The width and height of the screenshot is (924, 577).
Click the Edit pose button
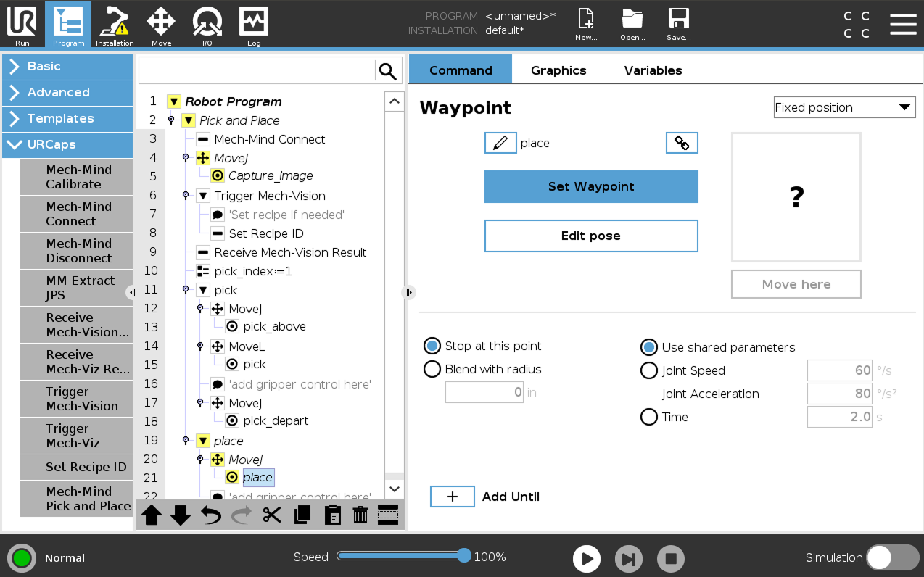(590, 236)
